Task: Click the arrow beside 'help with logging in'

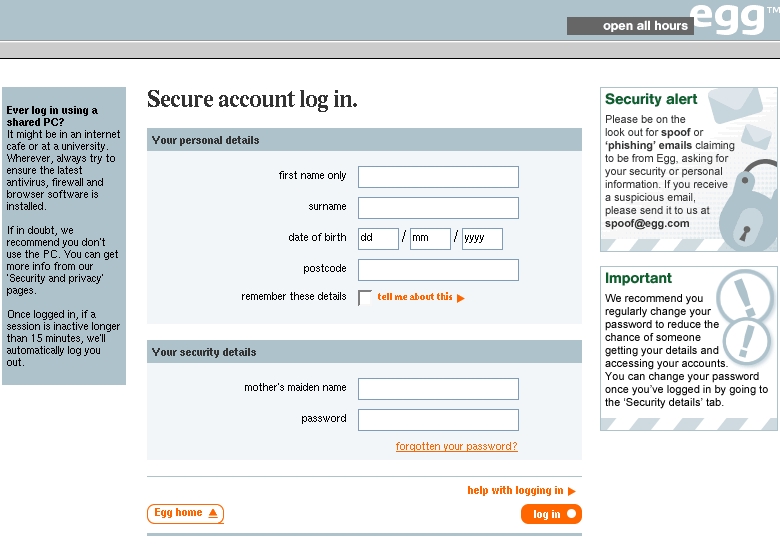Action: tap(572, 491)
